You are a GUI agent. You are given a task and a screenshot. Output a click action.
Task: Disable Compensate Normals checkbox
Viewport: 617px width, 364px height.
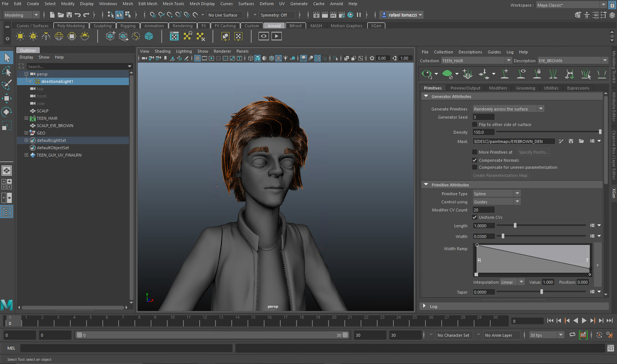(475, 160)
